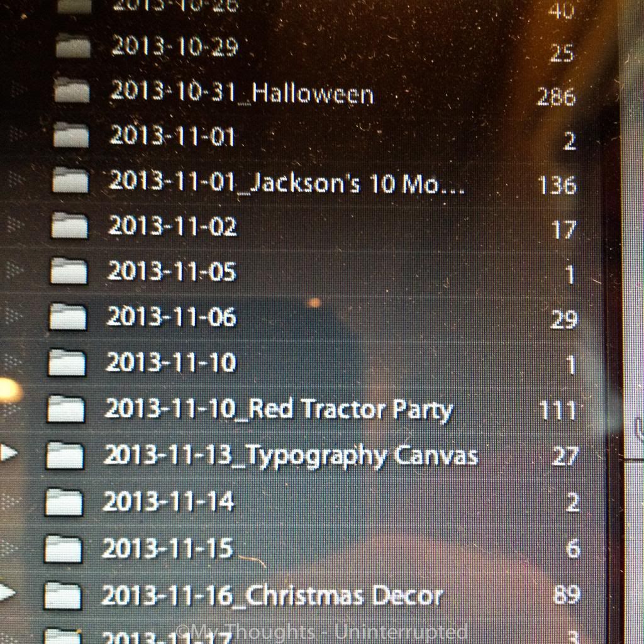Click the 286 photo count for Halloween
The image size is (644, 644).
(x=556, y=97)
